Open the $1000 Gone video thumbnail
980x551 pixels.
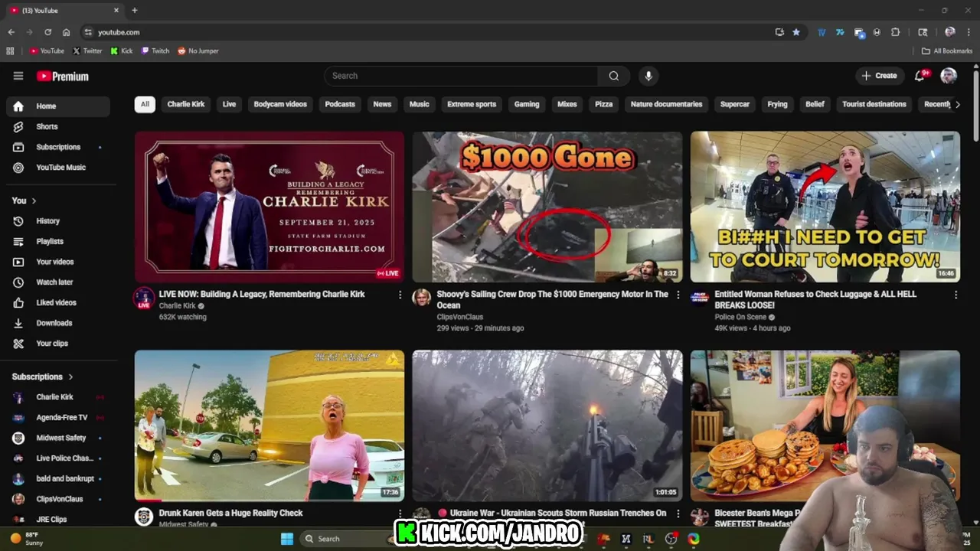tap(547, 207)
